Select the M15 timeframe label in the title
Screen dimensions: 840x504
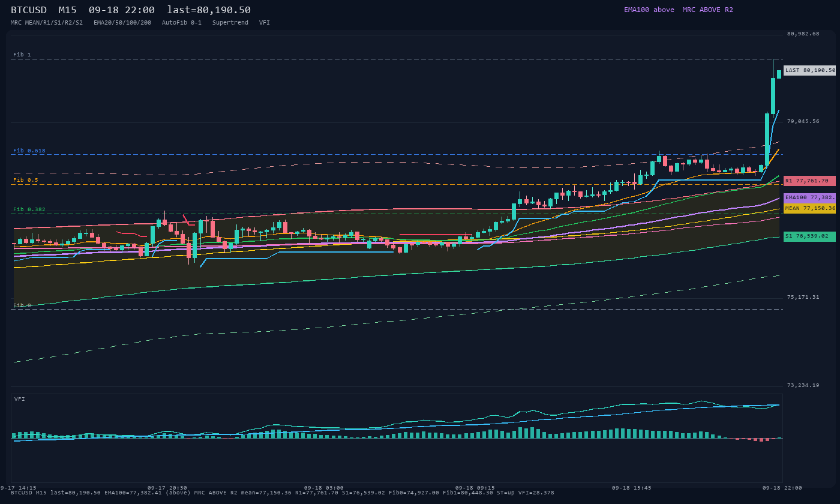(x=68, y=10)
